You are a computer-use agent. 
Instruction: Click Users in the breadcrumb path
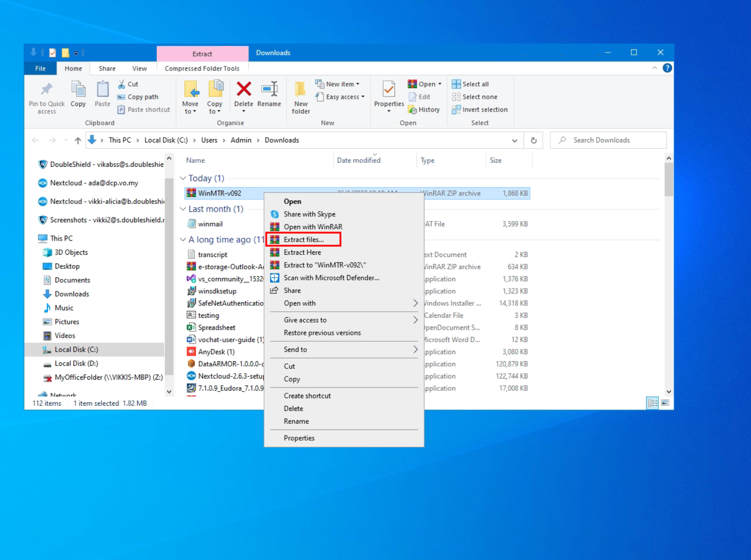tap(209, 140)
